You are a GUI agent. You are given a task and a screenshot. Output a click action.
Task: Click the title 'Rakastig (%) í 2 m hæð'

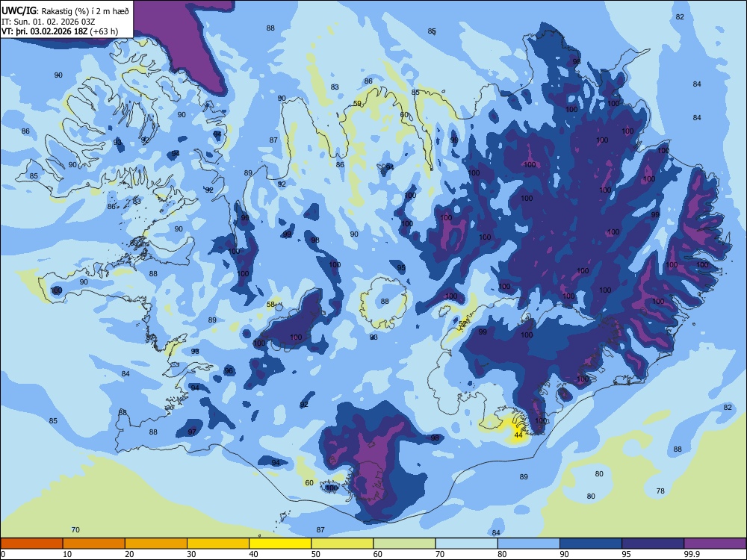coord(85,11)
